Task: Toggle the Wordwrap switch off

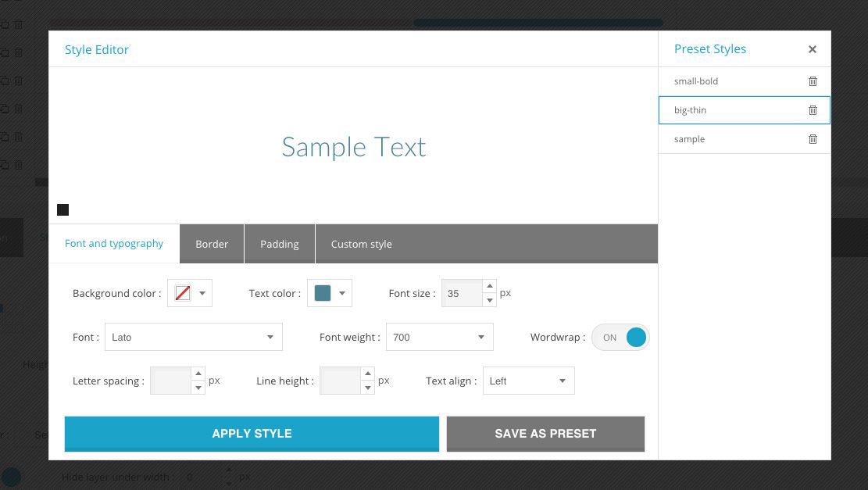Action: (x=620, y=338)
